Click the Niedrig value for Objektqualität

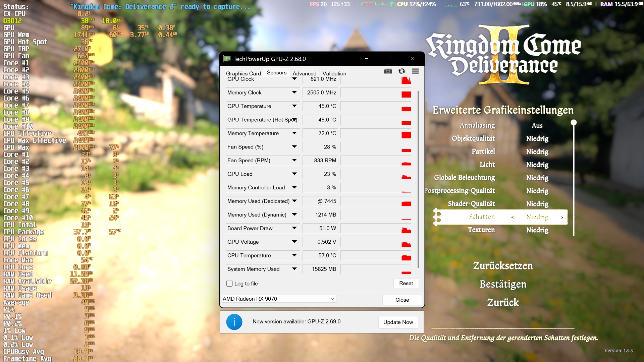tap(537, 139)
